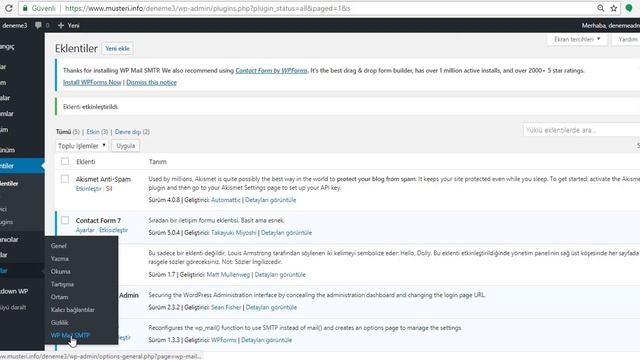Click the Tanım column header
The width and height of the screenshot is (640, 360).
click(158, 162)
